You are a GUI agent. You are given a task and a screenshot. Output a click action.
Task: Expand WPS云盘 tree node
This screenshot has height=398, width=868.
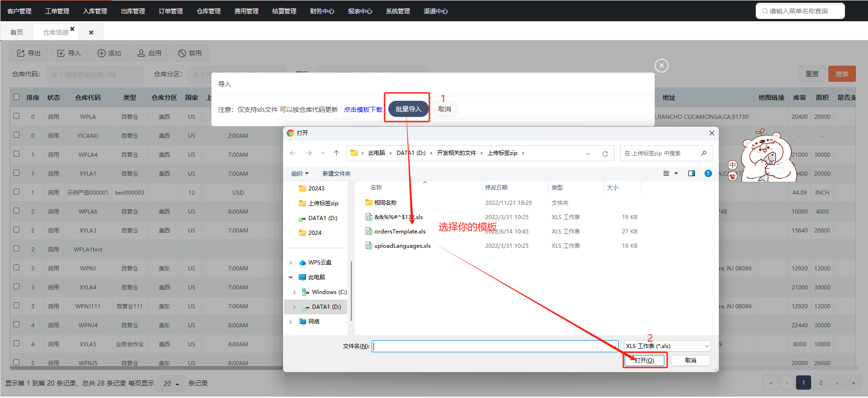290,263
